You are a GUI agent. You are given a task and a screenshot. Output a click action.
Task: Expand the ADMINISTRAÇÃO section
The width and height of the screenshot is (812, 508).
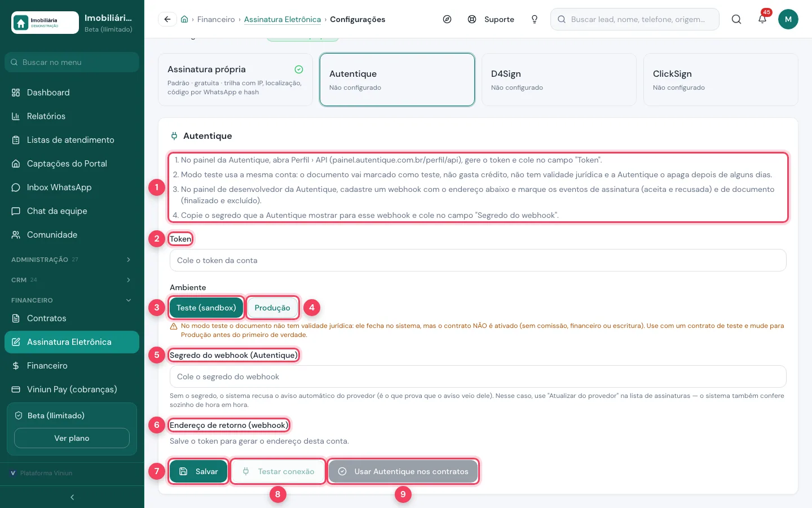point(72,260)
